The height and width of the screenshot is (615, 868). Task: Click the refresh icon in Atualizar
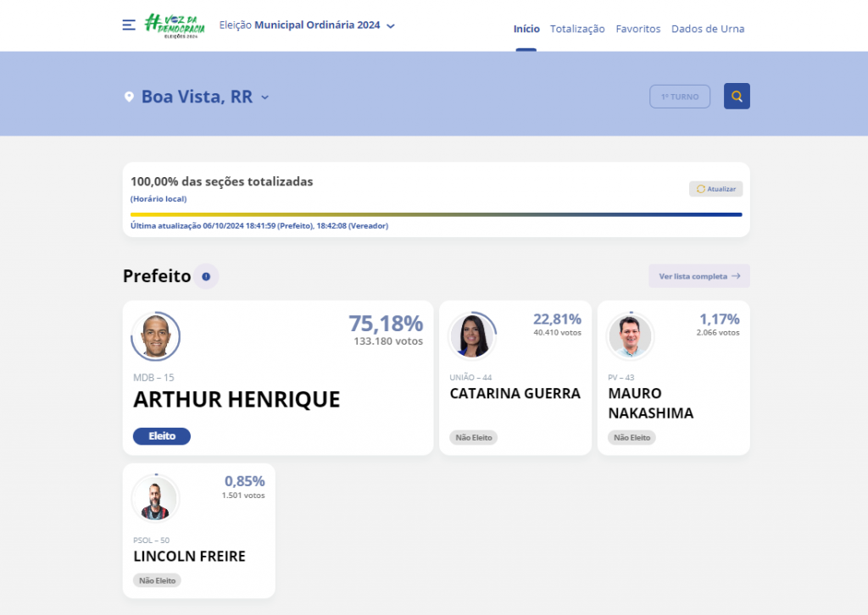click(x=701, y=189)
